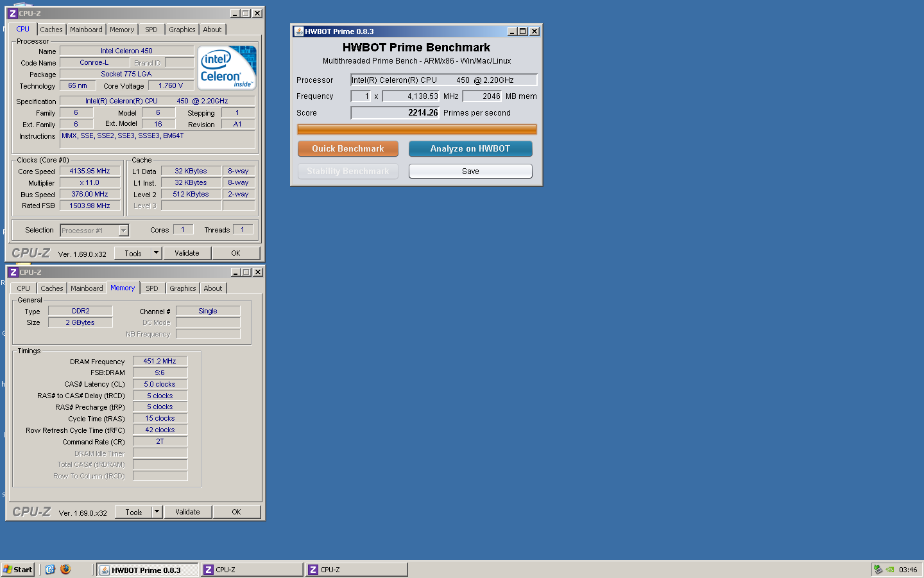
Task: Expand Tools dropdown arrow in bottom CPU-Z
Action: coord(157,512)
